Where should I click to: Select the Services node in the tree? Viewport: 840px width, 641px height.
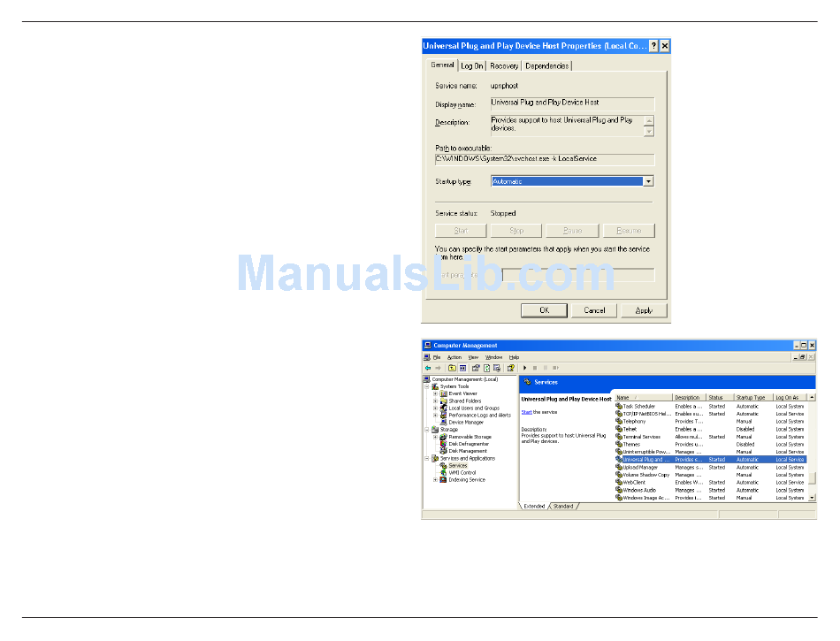click(457, 466)
